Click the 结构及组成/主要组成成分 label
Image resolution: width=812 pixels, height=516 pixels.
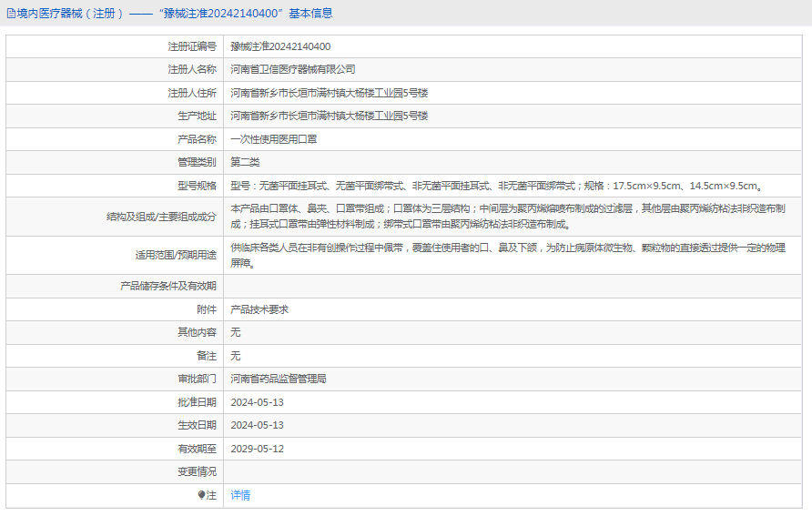pyautogui.click(x=161, y=217)
